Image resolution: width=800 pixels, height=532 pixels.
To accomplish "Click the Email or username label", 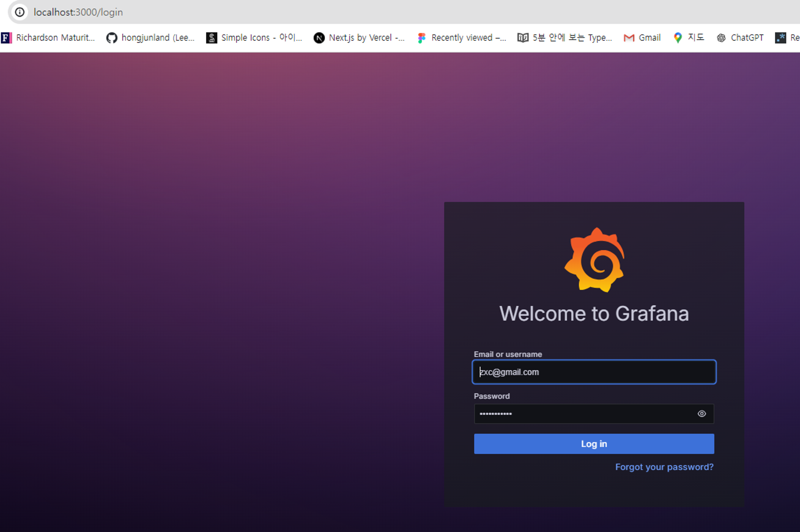I will coord(508,354).
